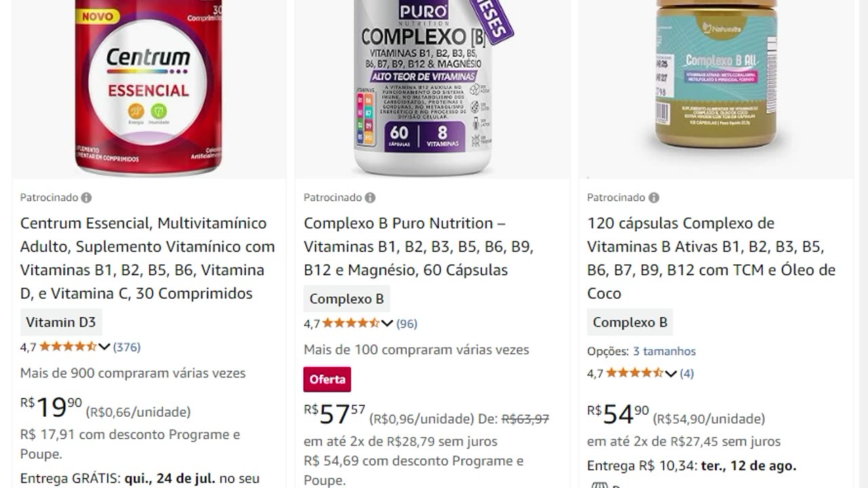View the 3 tamanhos options link
The height and width of the screenshot is (488, 868).
(665, 351)
